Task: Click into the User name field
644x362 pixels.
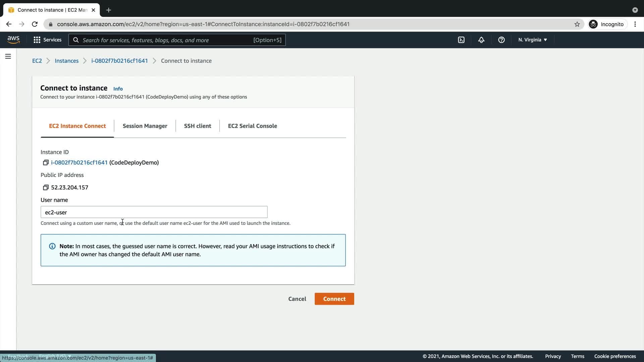Action: (x=154, y=212)
